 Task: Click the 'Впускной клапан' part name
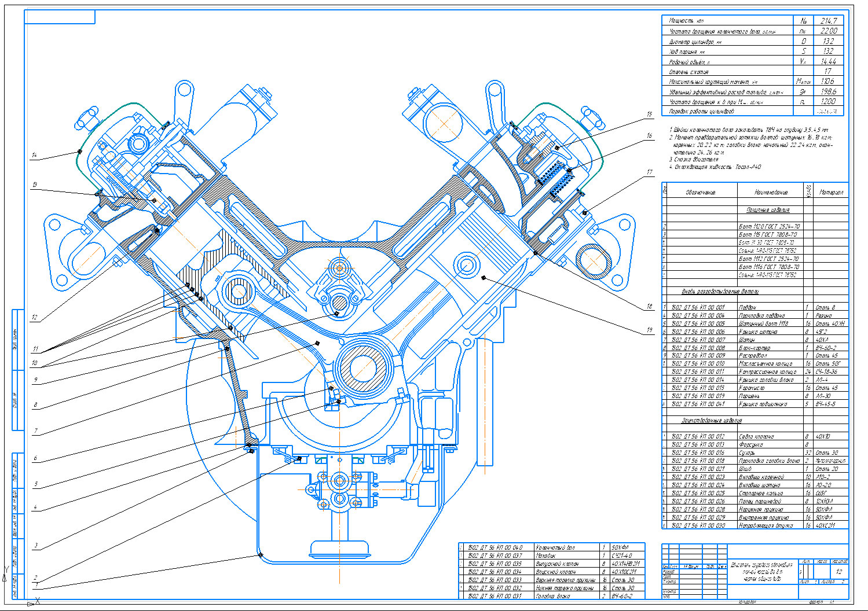[x=555, y=572]
